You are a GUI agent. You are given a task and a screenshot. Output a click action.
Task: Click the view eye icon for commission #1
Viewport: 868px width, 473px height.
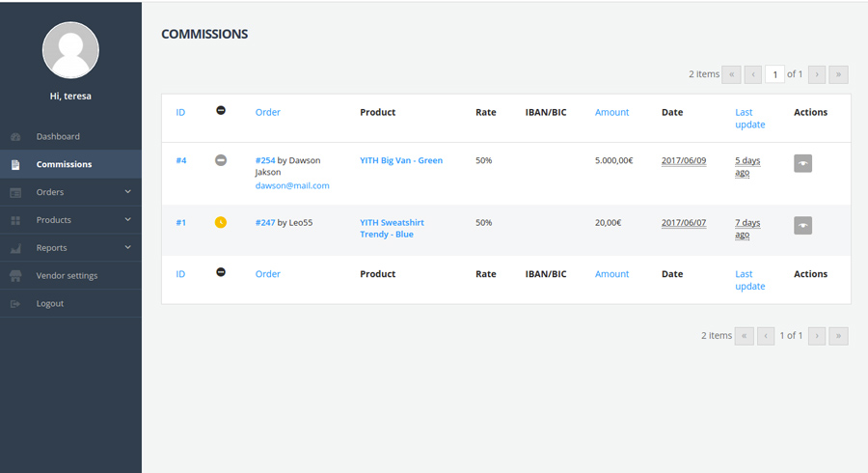(x=802, y=225)
